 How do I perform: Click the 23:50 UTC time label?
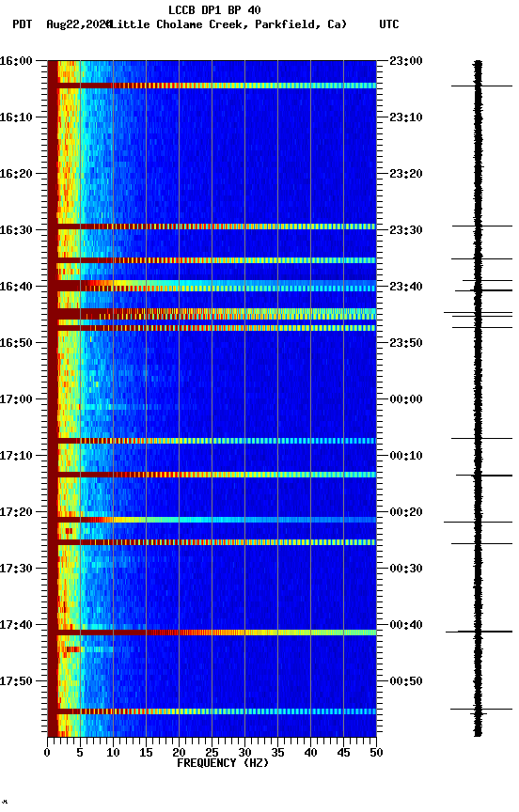pyautogui.click(x=406, y=343)
